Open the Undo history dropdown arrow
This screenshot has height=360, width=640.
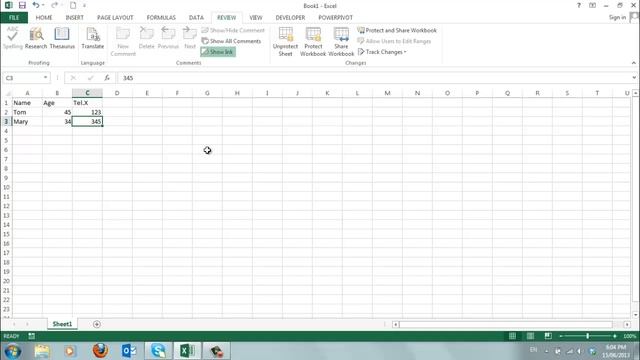pyautogui.click(x=43, y=5)
